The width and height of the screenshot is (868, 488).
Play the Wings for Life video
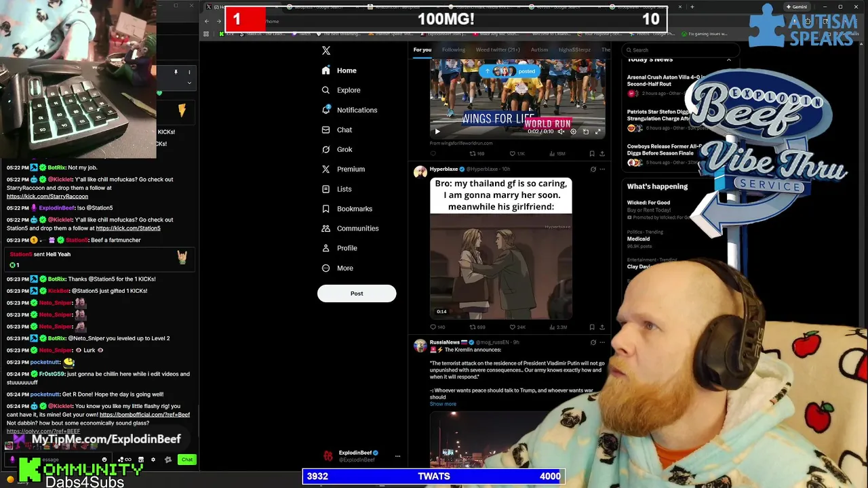click(x=437, y=131)
